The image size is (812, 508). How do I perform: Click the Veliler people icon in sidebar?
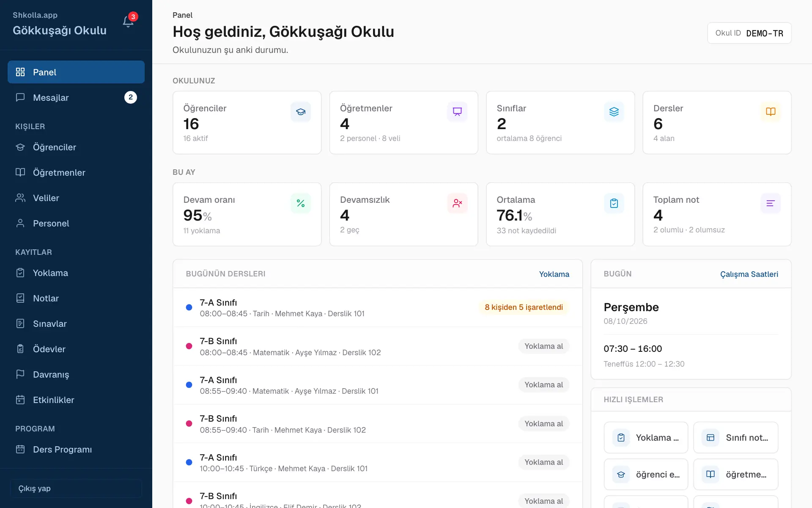click(20, 198)
